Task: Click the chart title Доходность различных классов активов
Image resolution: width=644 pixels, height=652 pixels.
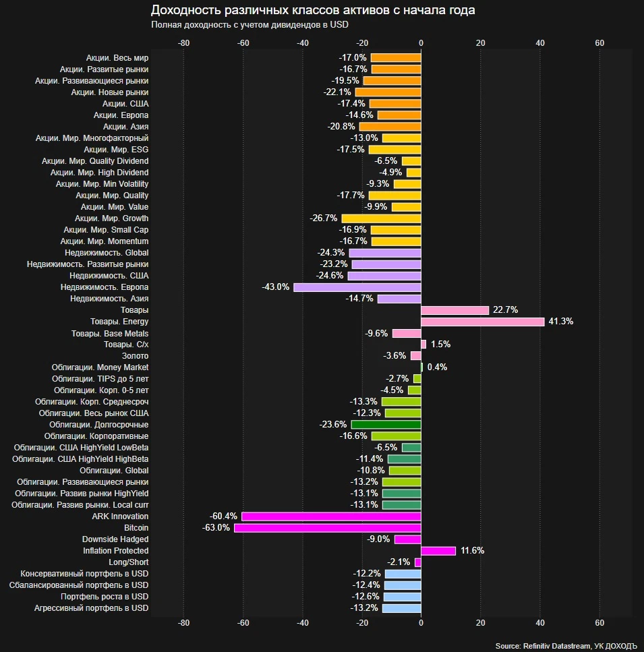Action: [312, 10]
